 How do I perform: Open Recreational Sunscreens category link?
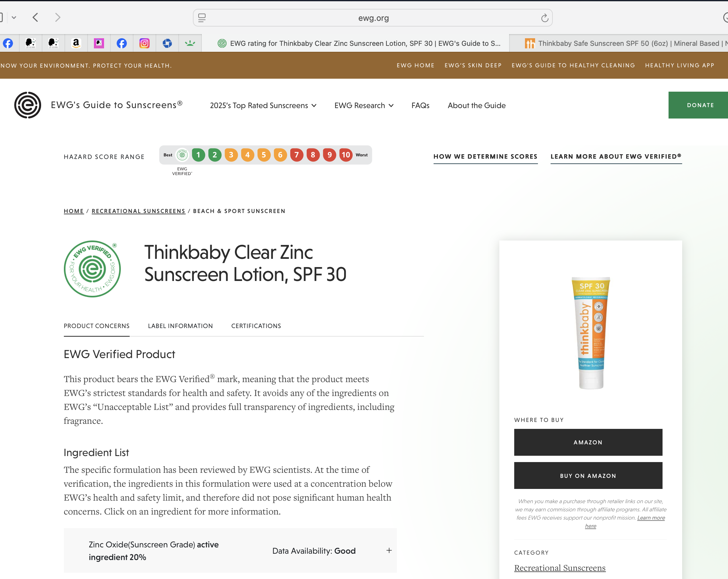click(559, 568)
